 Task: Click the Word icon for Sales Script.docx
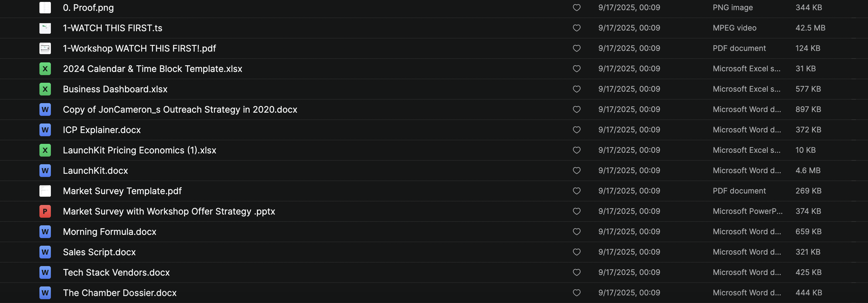coord(45,252)
